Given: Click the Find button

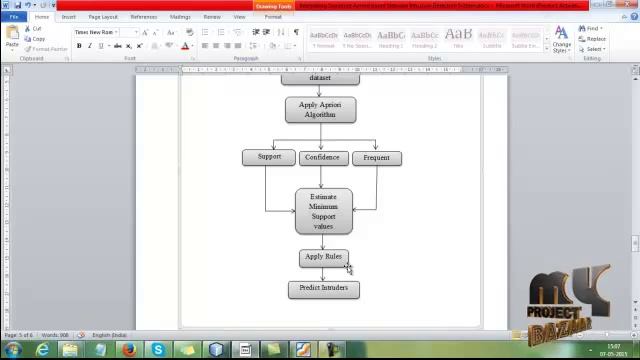Looking at the screenshot, I should pos(591,29).
